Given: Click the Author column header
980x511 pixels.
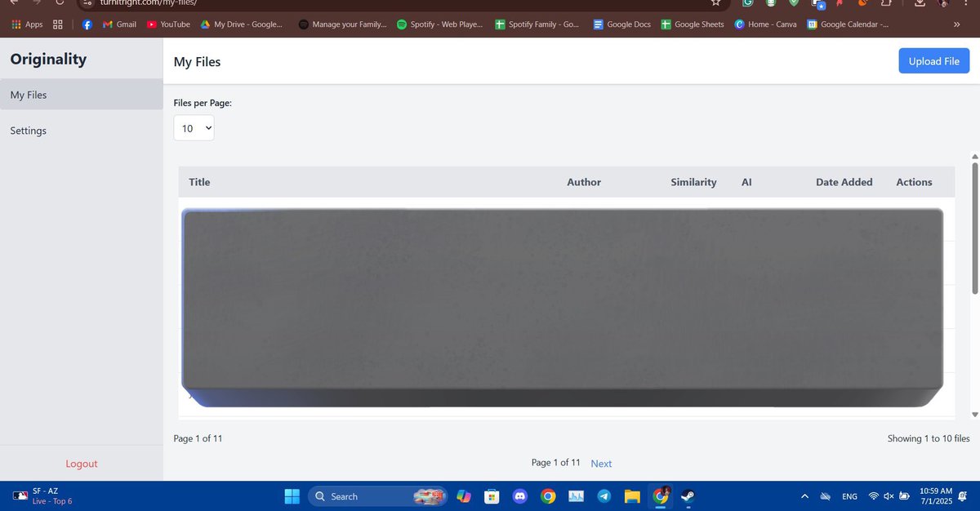Looking at the screenshot, I should tap(584, 182).
